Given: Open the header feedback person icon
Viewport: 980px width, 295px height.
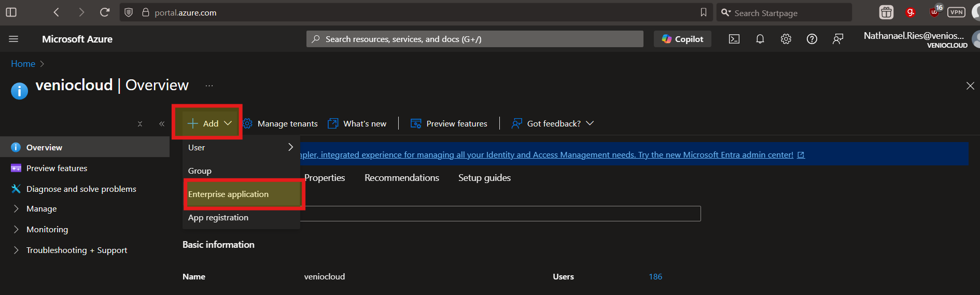Looking at the screenshot, I should pyautogui.click(x=838, y=39).
